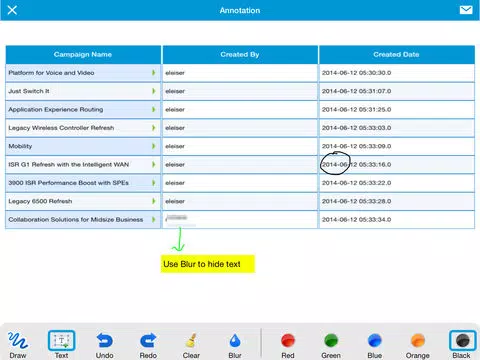Open campaign 'Collaboration Solutions for Midsize Business'
Screen dimensions: 480x360
(76, 219)
